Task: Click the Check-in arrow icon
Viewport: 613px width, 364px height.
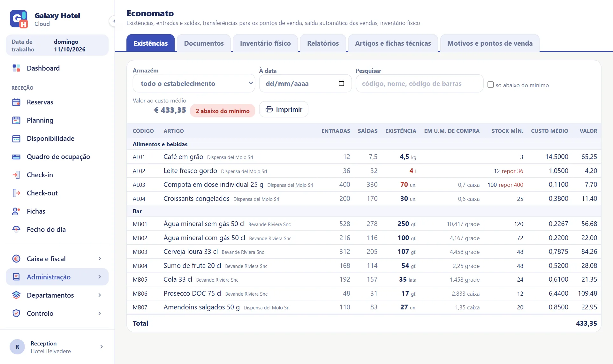Action: point(16,175)
